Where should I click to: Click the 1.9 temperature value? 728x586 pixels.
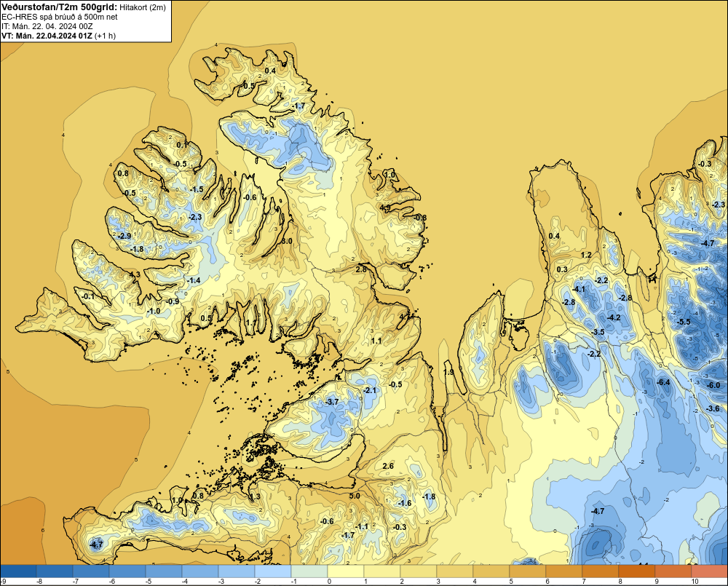pyautogui.click(x=448, y=373)
